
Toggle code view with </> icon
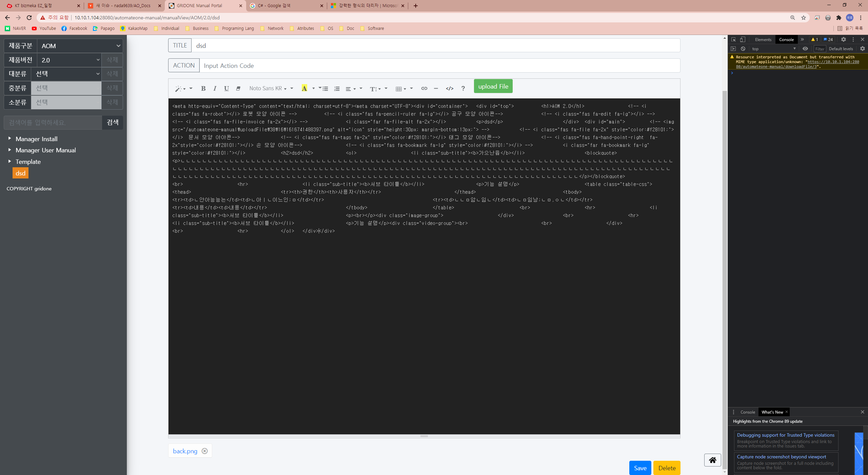pyautogui.click(x=449, y=89)
